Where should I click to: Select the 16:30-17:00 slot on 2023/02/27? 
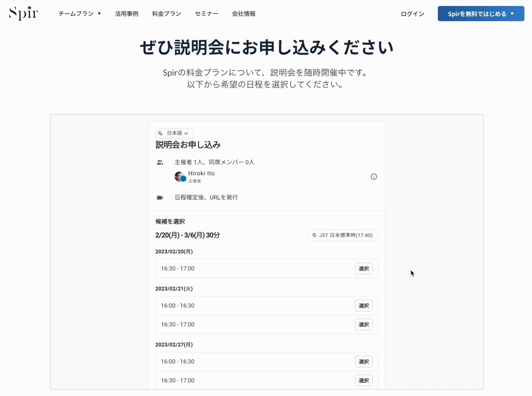tap(363, 380)
